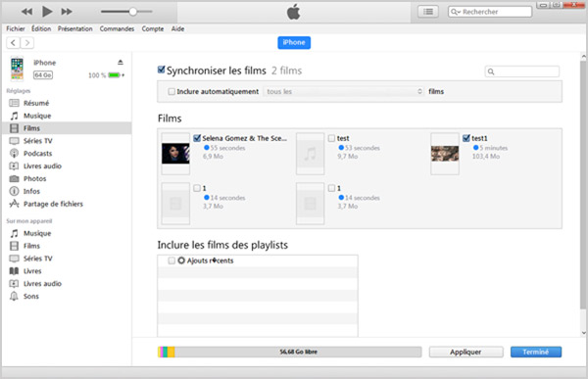Screen dimensions: 588x379
Task: Open Séries TV in the Réglages section
Action: (x=38, y=141)
